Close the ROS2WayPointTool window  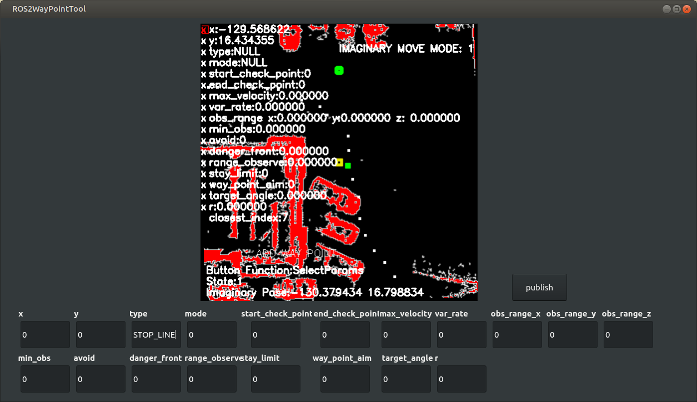click(x=687, y=9)
